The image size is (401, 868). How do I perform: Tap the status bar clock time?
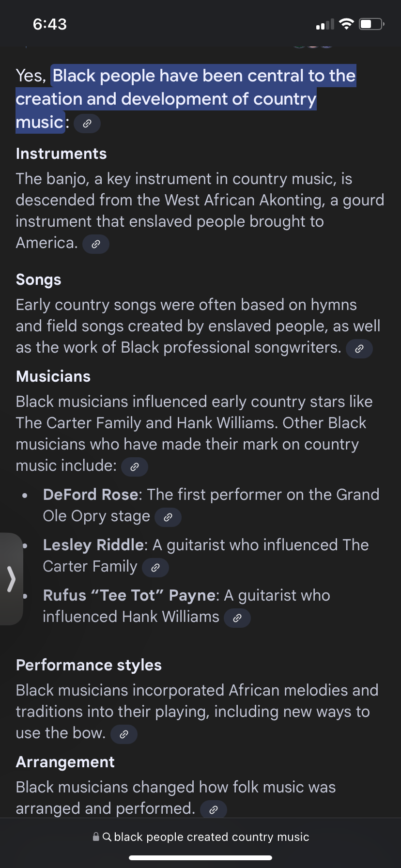point(50,24)
